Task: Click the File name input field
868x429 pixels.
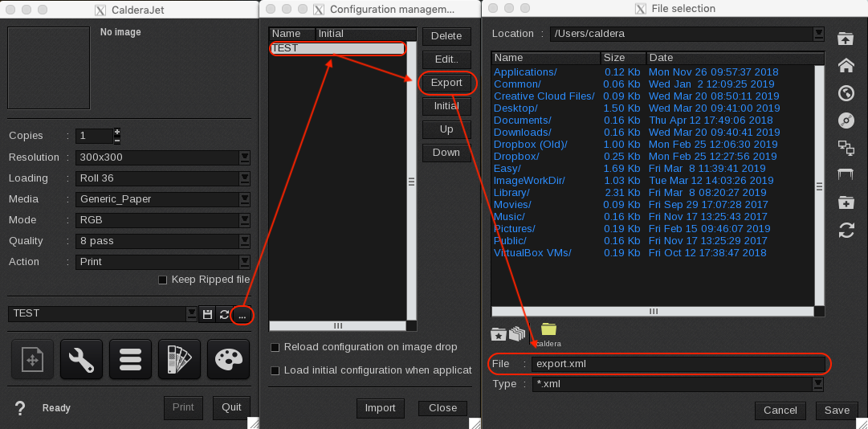Action: click(x=678, y=365)
